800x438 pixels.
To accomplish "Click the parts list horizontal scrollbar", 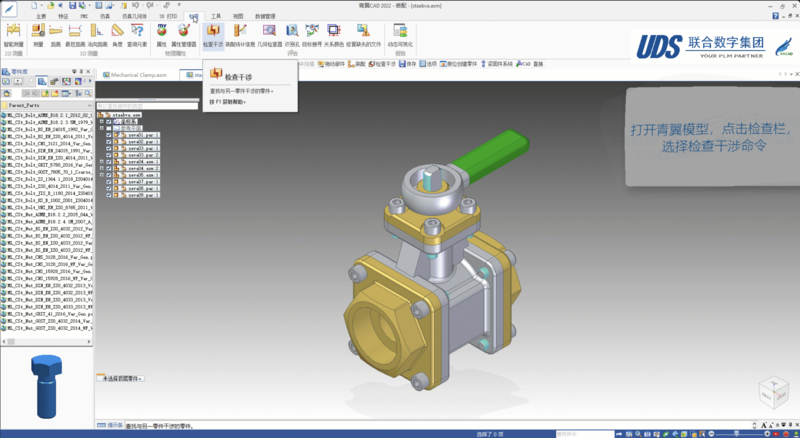I will pos(47,341).
